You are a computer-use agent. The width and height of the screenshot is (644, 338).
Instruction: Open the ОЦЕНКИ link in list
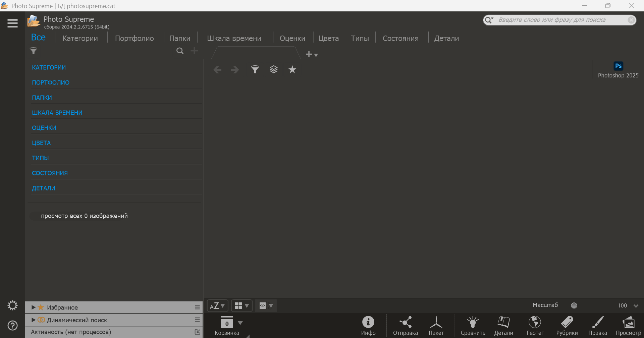[x=44, y=128]
